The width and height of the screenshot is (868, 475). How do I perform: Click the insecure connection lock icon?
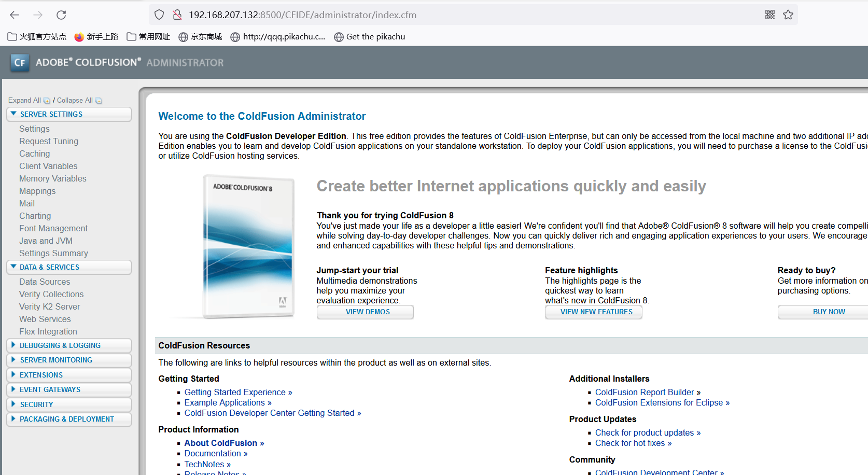click(177, 15)
